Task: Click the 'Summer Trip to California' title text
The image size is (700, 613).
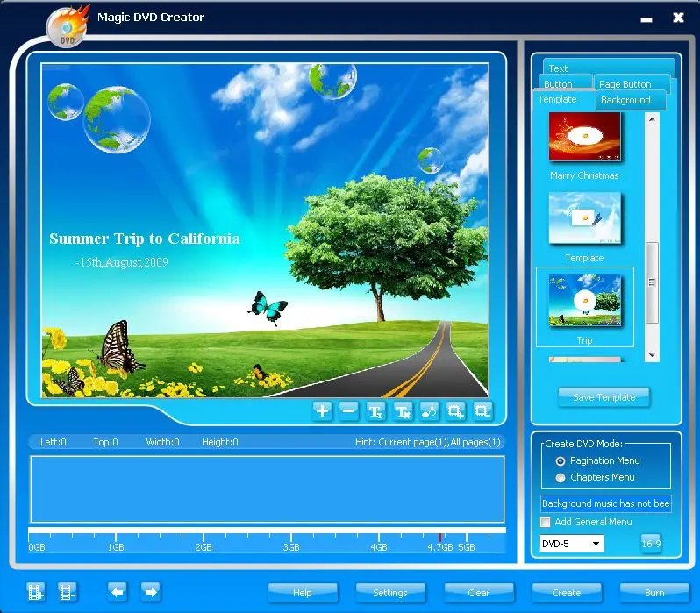Action: (145, 239)
